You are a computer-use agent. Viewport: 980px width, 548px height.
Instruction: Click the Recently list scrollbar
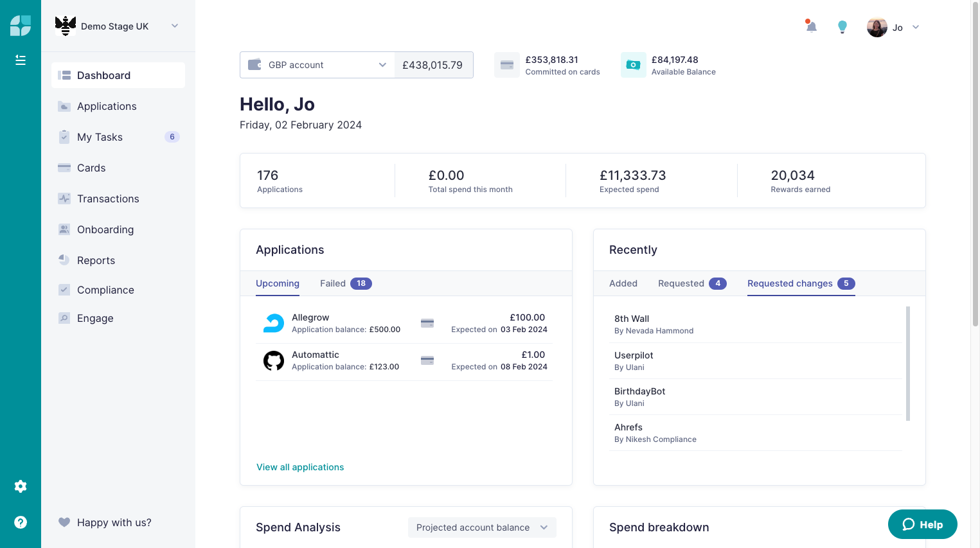(908, 364)
